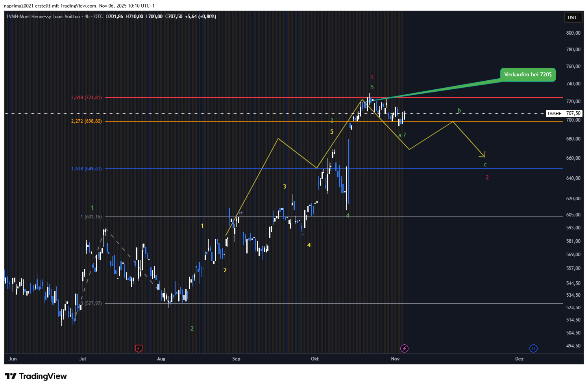Click the red earnings E marker
The image size is (588, 388).
tap(139, 348)
